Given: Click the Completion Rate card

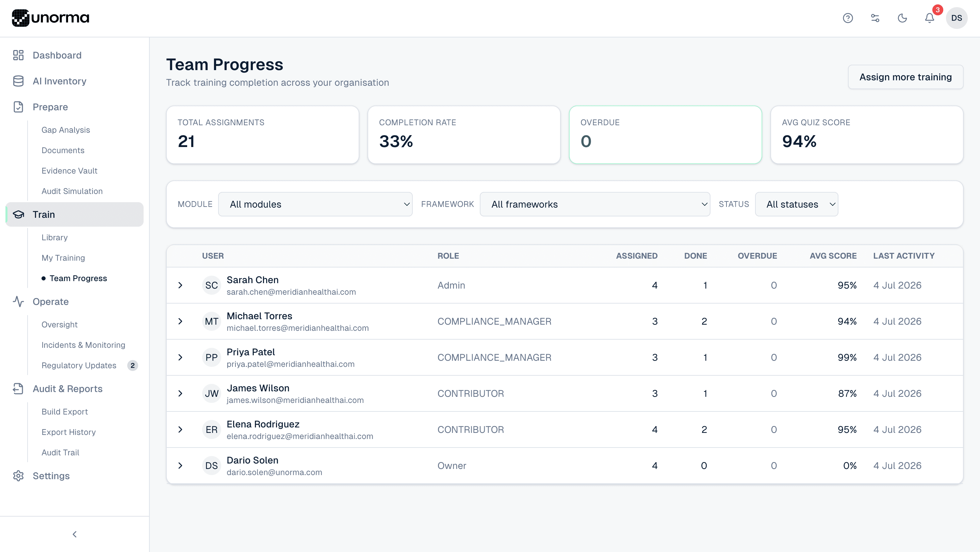Looking at the screenshot, I should 464,135.
